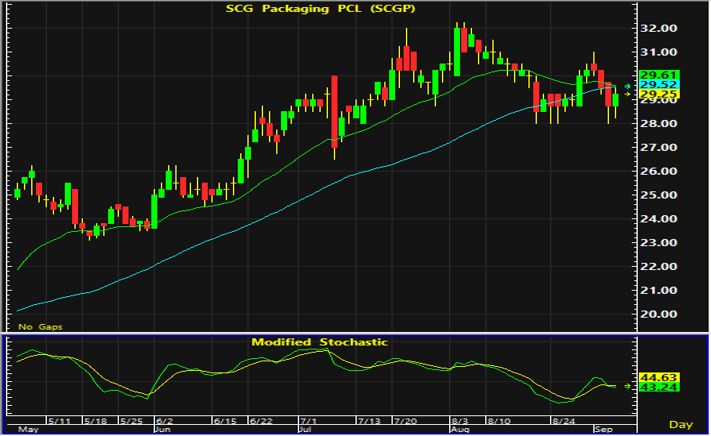Click the 25.00 price axis label
This screenshot has height=436, width=711.
tap(658, 195)
